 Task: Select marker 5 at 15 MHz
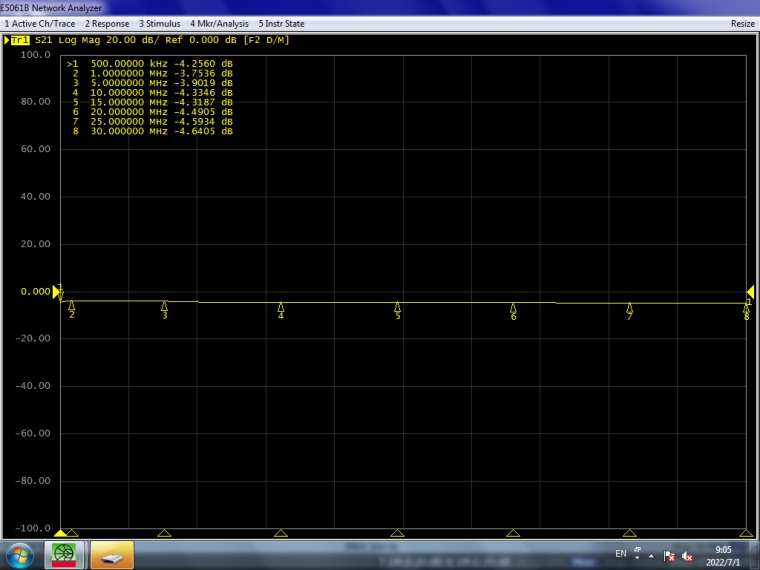tap(397, 310)
